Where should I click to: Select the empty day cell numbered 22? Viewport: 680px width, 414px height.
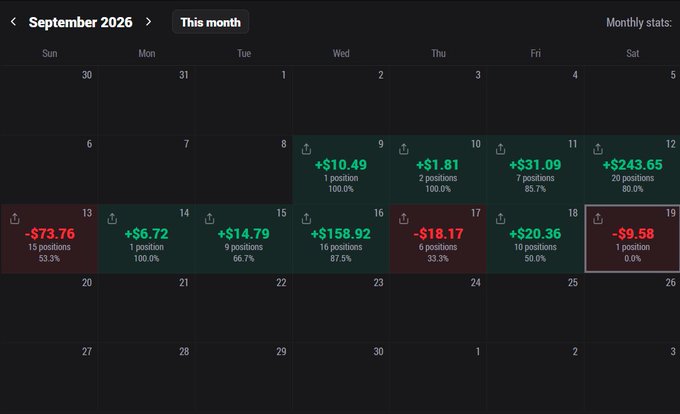[244, 308]
